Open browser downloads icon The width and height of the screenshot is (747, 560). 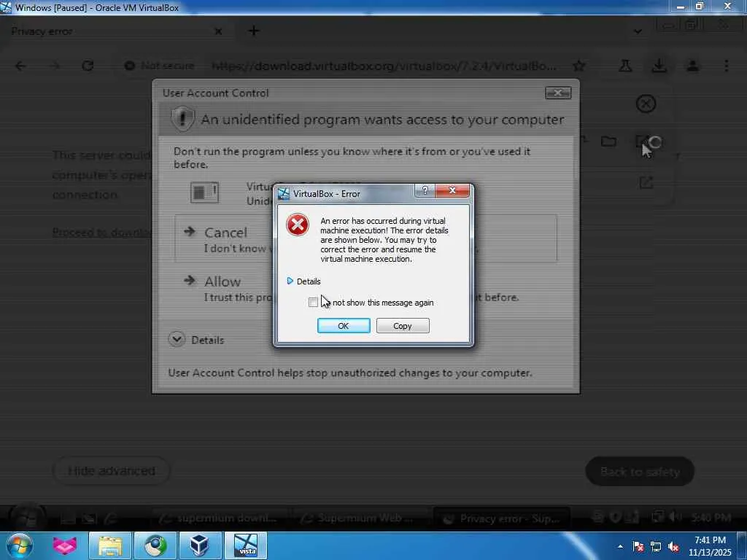coord(659,66)
